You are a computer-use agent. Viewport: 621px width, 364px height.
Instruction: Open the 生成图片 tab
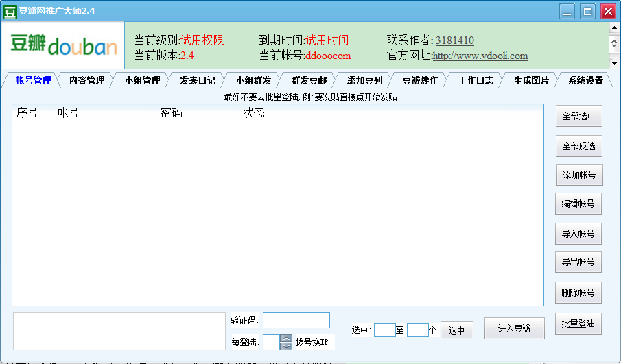click(531, 80)
